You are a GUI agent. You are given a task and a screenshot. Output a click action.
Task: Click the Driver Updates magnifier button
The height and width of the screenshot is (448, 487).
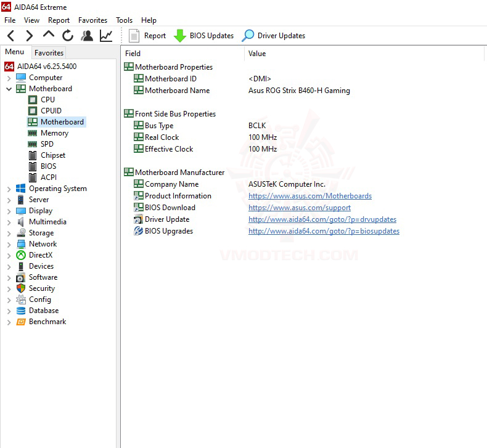tap(273, 36)
